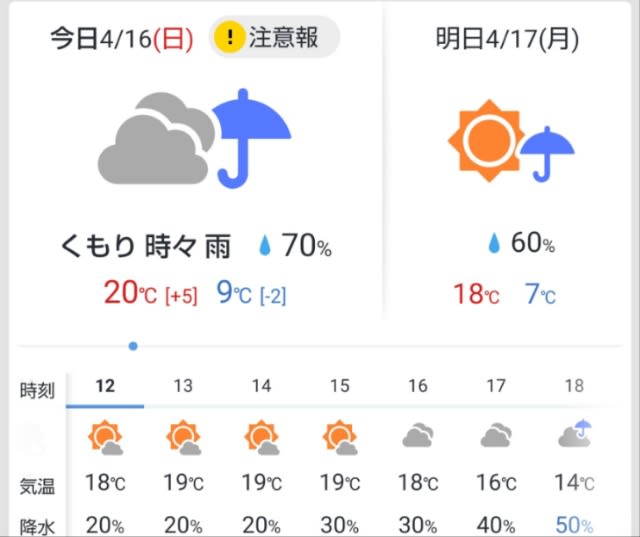Click today's cloud and umbrella weather icon
Screen dimensions: 640x537
[x=194, y=139]
